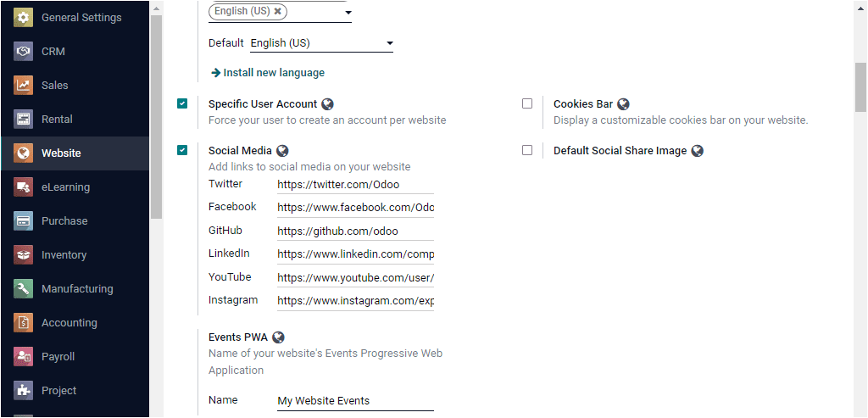This screenshot has height=418, width=868.
Task: Click the eLearning icon in sidebar
Action: (x=23, y=187)
